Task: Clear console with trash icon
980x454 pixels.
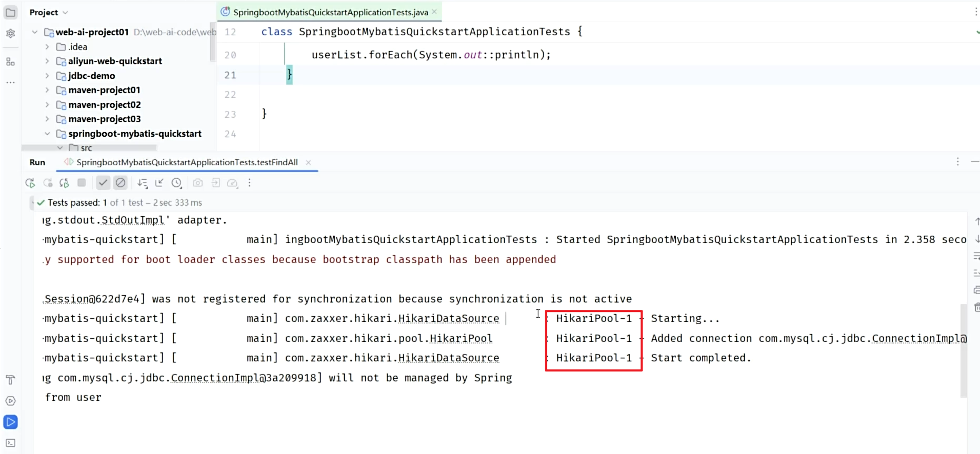Action: 977,307
